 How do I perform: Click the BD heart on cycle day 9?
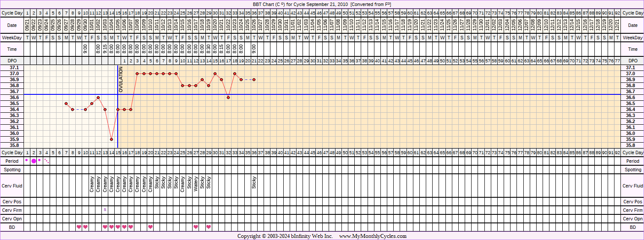point(79,227)
